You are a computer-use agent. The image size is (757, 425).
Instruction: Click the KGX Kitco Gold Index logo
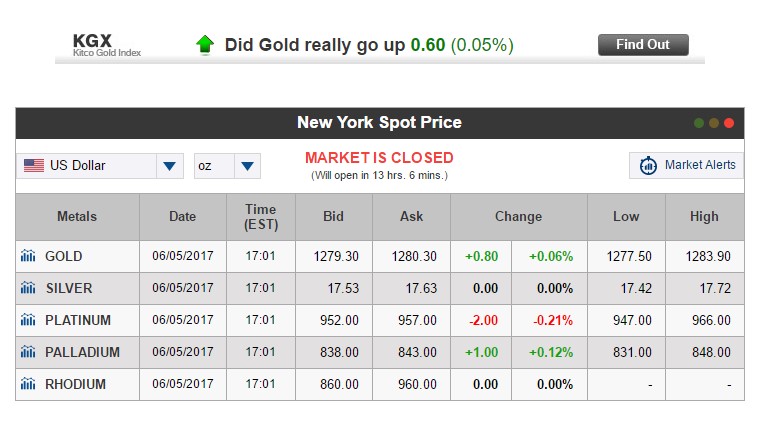click(107, 45)
